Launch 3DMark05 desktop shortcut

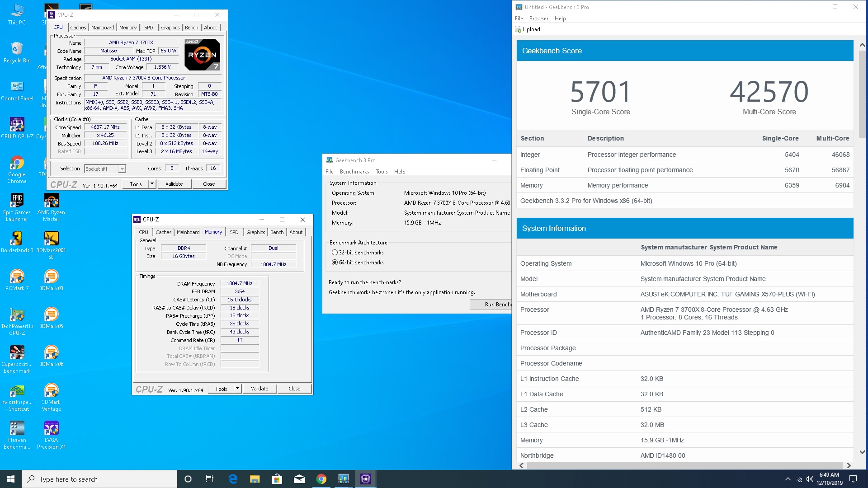[x=51, y=318]
